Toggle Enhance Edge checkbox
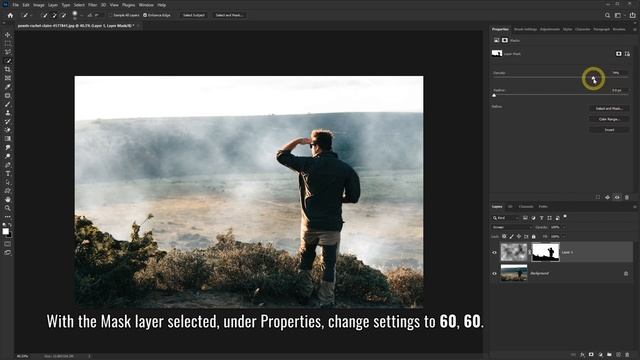Image resolution: width=640 pixels, height=360 pixels. coord(145,15)
